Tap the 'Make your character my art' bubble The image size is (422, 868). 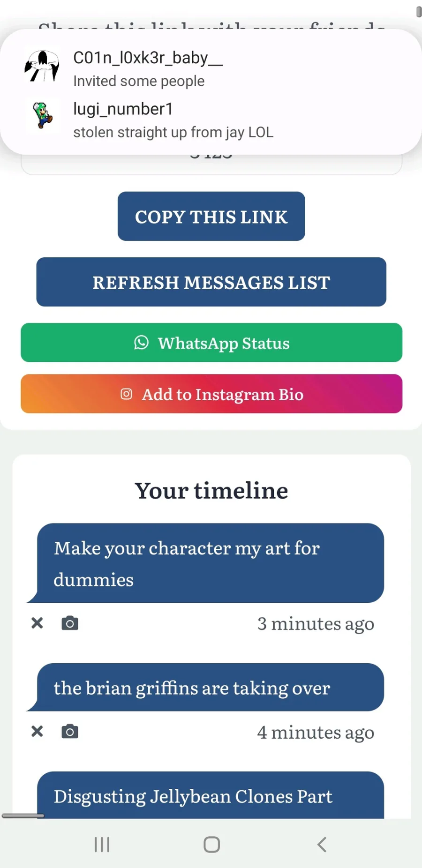tap(210, 563)
